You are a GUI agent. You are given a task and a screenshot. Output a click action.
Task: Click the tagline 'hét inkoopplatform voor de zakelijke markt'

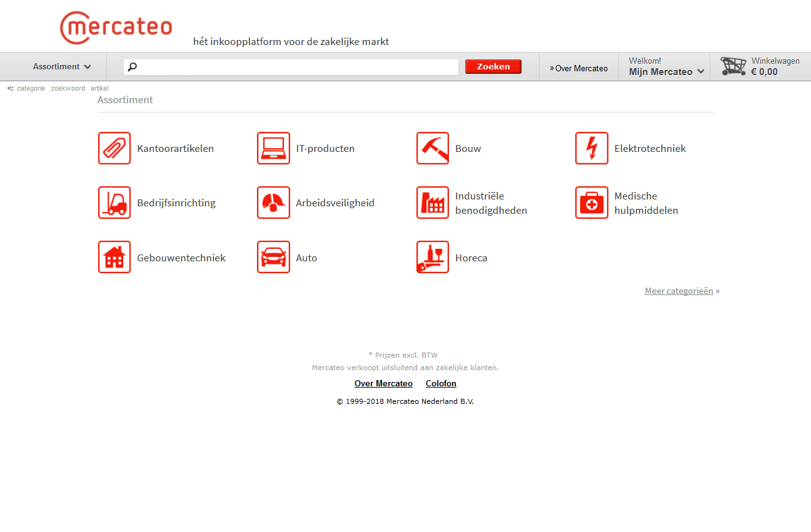point(291,42)
